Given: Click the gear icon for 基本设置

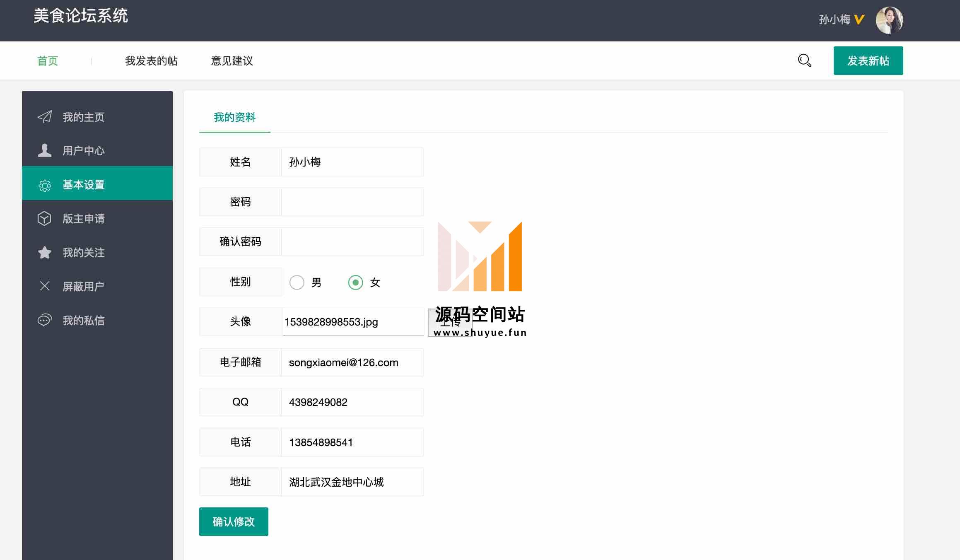Looking at the screenshot, I should click(45, 185).
